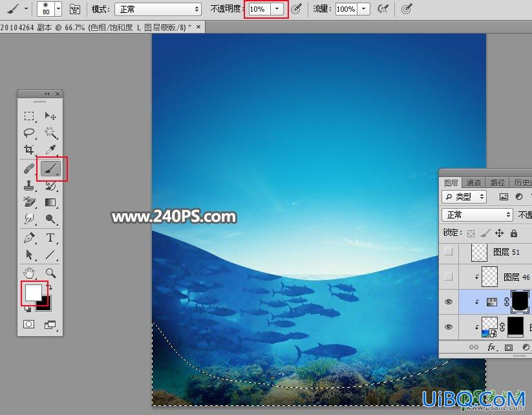The image size is (532, 415).
Task: Select the Zoom tool
Action: click(x=50, y=273)
